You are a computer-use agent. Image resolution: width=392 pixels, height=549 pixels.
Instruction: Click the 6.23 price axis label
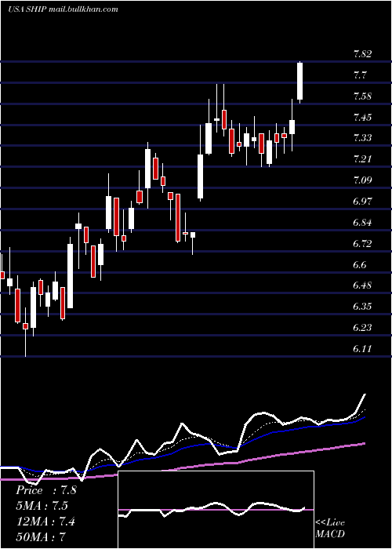coord(362,328)
